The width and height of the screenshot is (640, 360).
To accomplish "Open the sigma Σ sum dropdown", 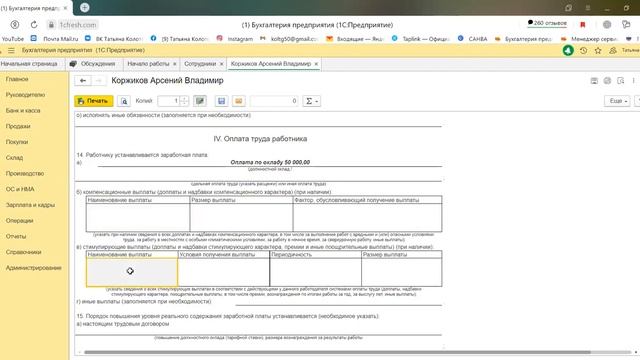I will [x=312, y=101].
